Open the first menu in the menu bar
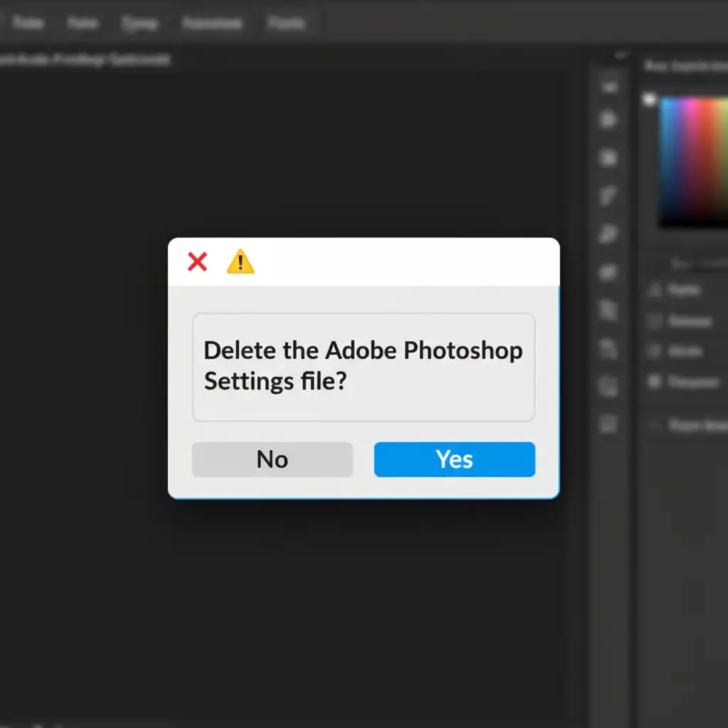This screenshot has height=728, width=728. tap(28, 23)
